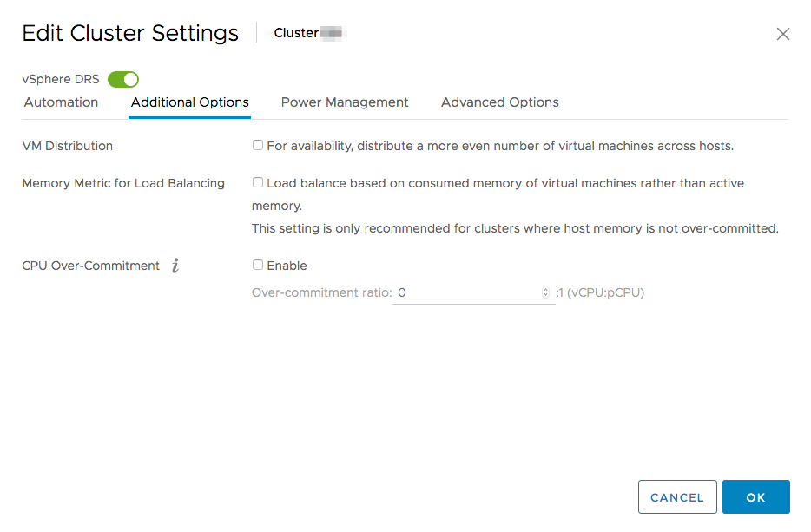The width and height of the screenshot is (811, 532).
Task: Check the VM Distribution checkbox
Action: [x=257, y=145]
